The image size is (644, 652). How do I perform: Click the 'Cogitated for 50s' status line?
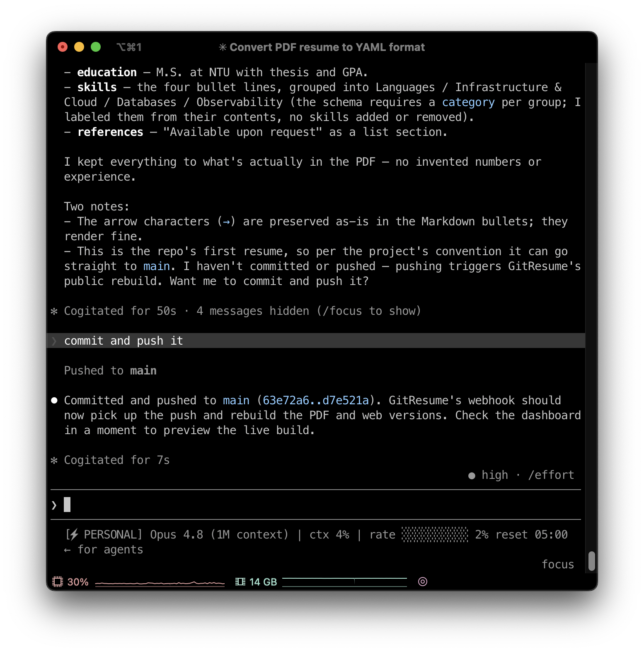click(120, 311)
